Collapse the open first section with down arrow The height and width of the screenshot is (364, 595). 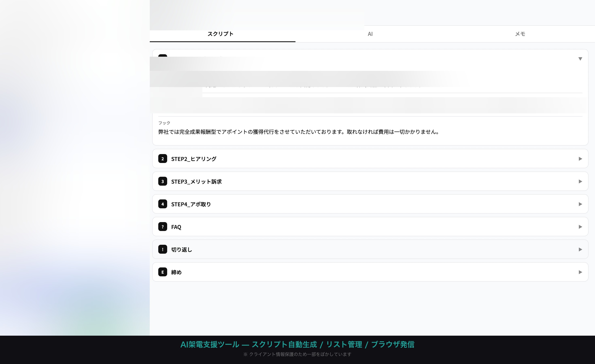click(x=580, y=59)
